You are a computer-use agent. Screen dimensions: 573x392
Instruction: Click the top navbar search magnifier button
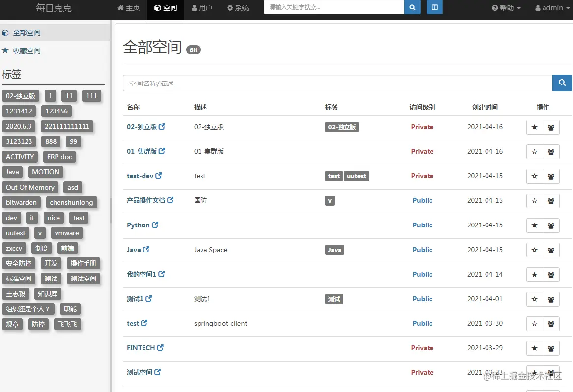412,7
